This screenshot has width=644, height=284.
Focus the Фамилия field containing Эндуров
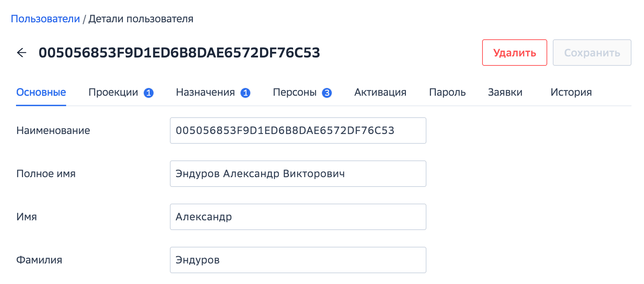298,260
